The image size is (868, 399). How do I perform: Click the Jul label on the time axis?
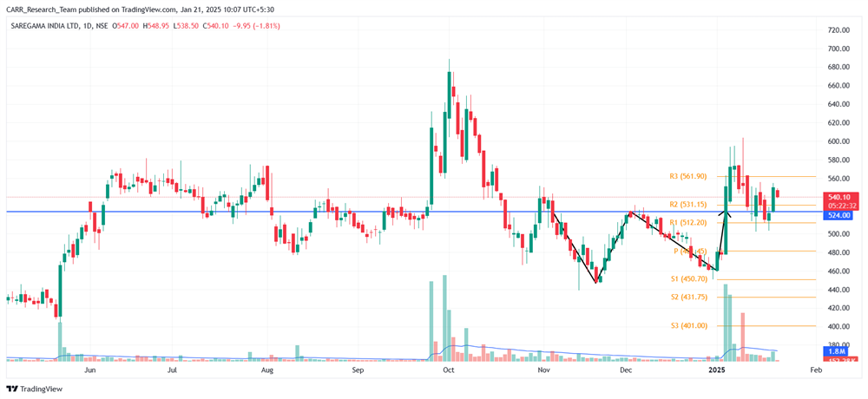click(x=173, y=369)
